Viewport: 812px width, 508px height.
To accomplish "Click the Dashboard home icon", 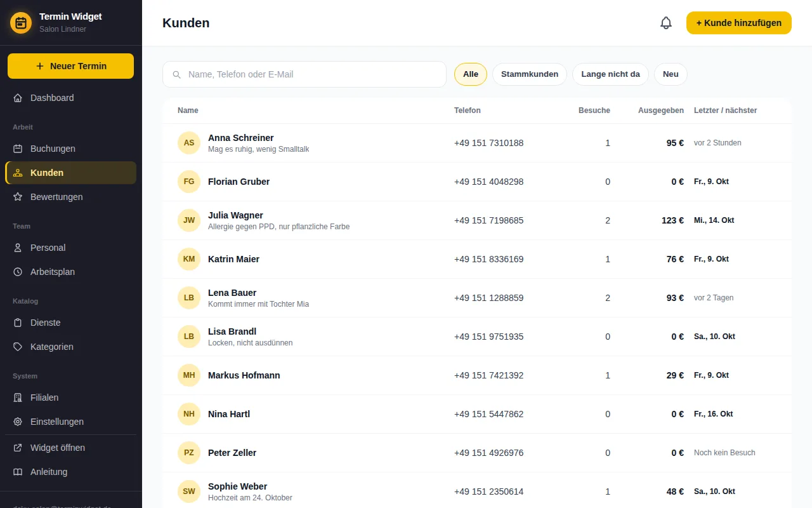I will pyautogui.click(x=18, y=98).
